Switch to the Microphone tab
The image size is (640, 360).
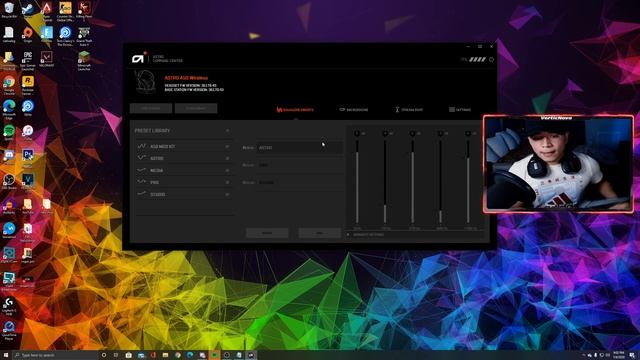[x=353, y=110]
